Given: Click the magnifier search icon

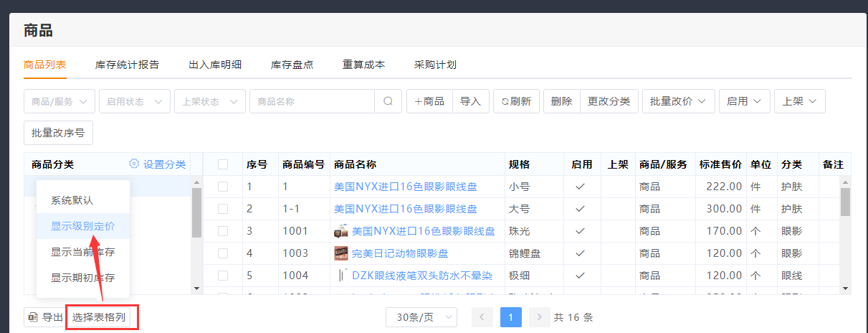Looking at the screenshot, I should pos(388,101).
